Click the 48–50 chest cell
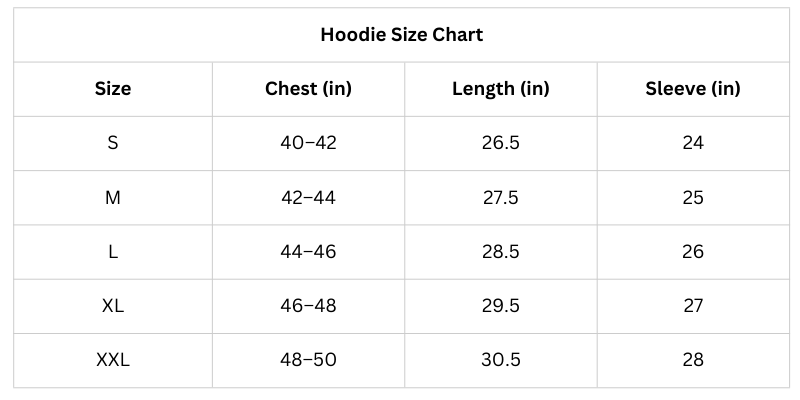Viewport: 800px width, 400px height. click(x=308, y=359)
